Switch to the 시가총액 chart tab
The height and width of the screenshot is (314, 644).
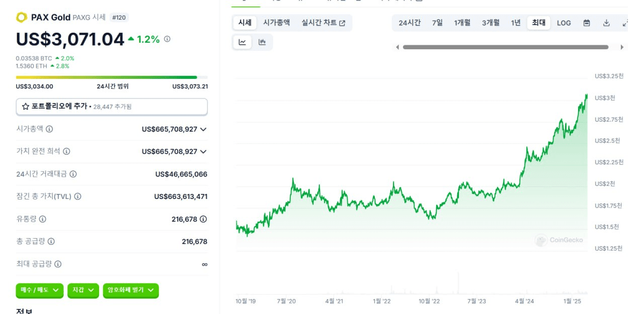tap(276, 23)
